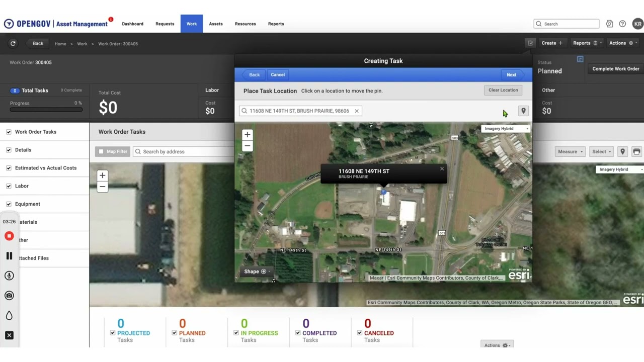
Task: Click the map pin icon beside Select dropdown
Action: [x=622, y=152]
